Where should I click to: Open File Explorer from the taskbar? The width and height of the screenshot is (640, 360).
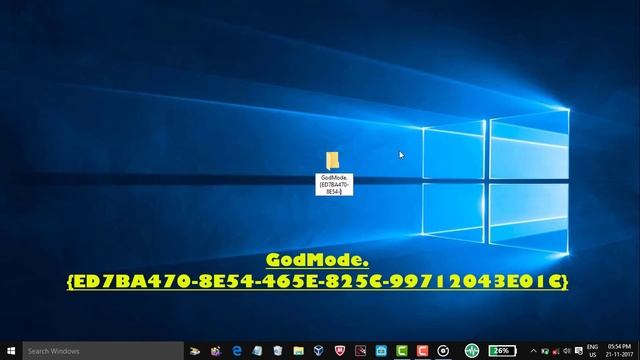tap(299, 351)
